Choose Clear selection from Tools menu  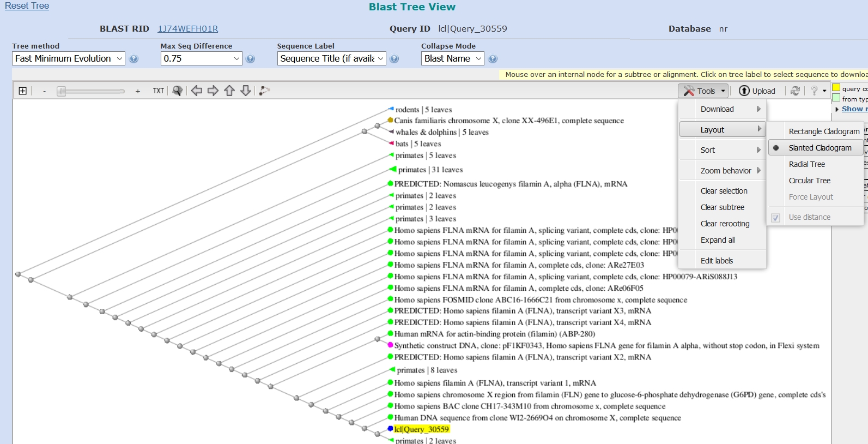click(723, 191)
